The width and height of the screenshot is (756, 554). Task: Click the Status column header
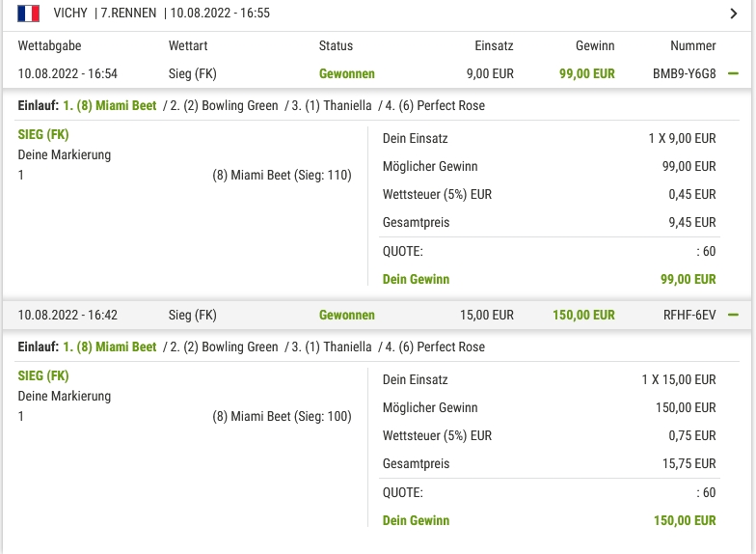(x=336, y=46)
